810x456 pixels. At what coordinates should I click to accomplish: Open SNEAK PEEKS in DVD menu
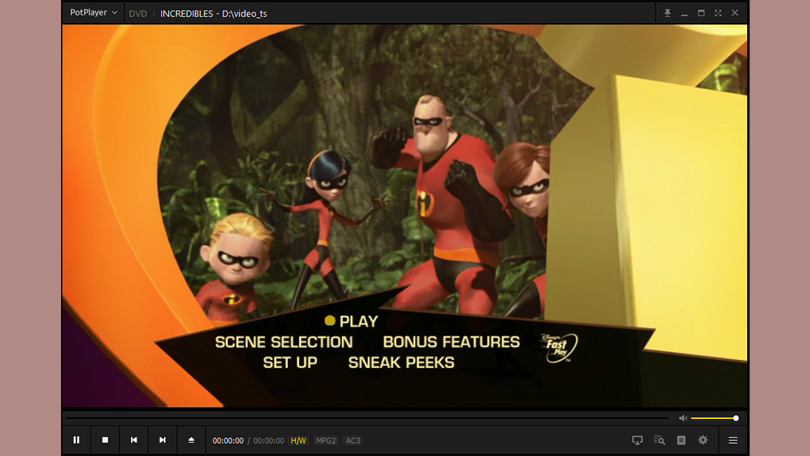(x=401, y=363)
